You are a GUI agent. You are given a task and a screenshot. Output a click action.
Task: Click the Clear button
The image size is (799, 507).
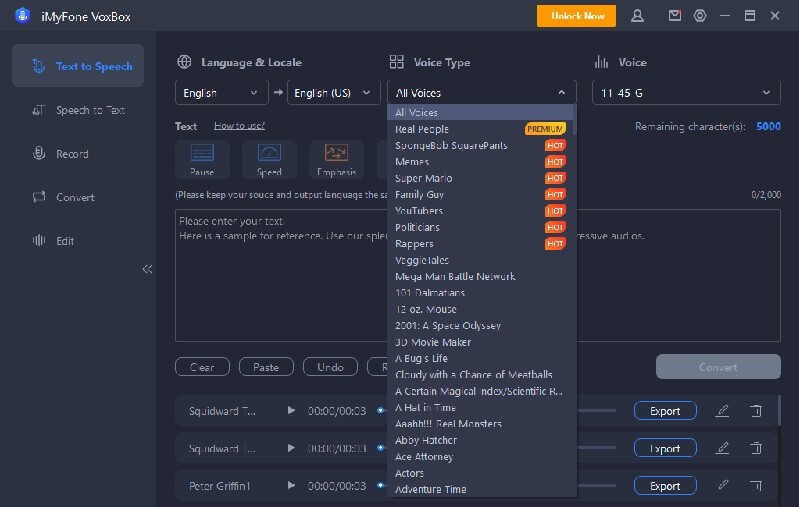click(x=202, y=367)
